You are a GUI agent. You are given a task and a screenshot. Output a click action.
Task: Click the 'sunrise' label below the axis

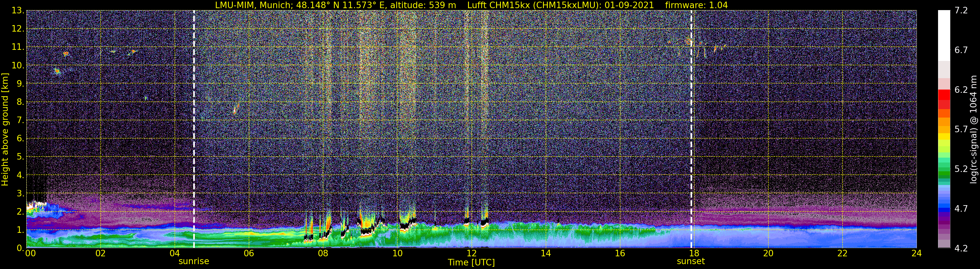click(194, 262)
